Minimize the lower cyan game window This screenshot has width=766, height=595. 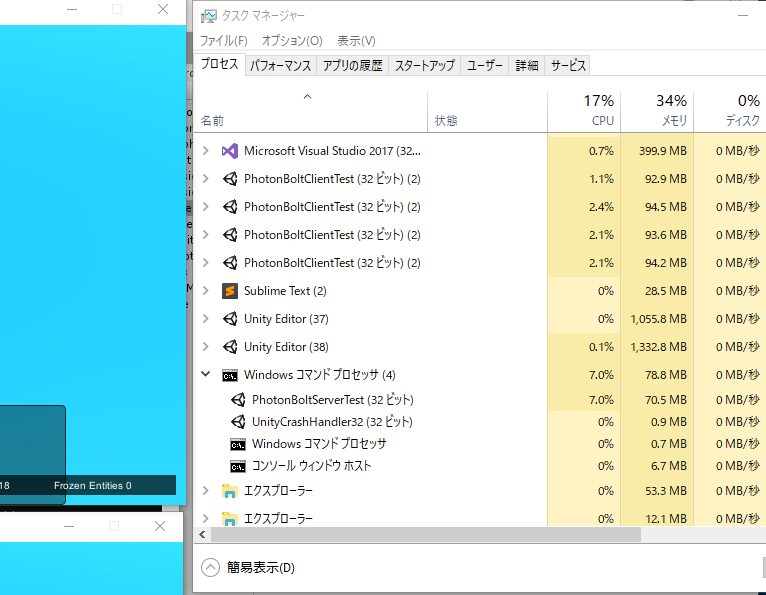click(x=69, y=526)
